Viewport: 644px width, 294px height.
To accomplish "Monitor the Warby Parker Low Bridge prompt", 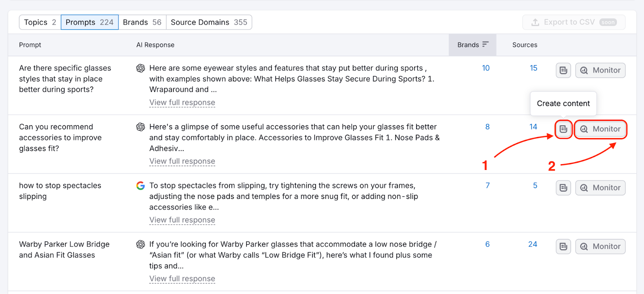I will point(600,246).
